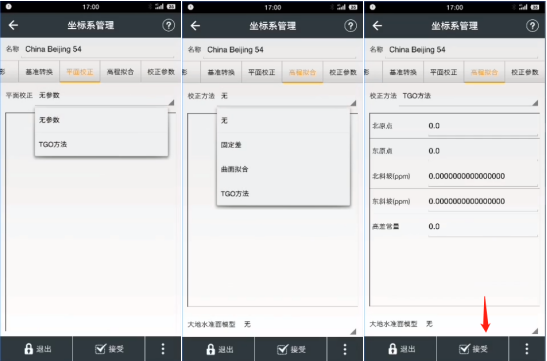Open help icon on the middle phone screen

point(350,25)
